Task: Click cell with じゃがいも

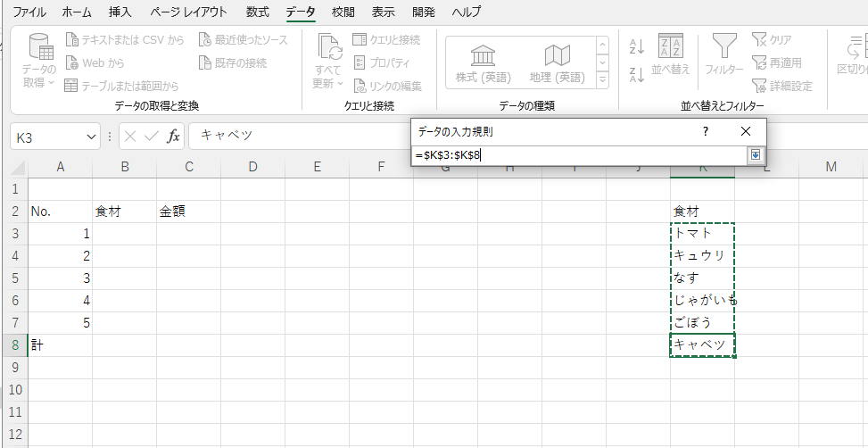Action: click(x=702, y=300)
